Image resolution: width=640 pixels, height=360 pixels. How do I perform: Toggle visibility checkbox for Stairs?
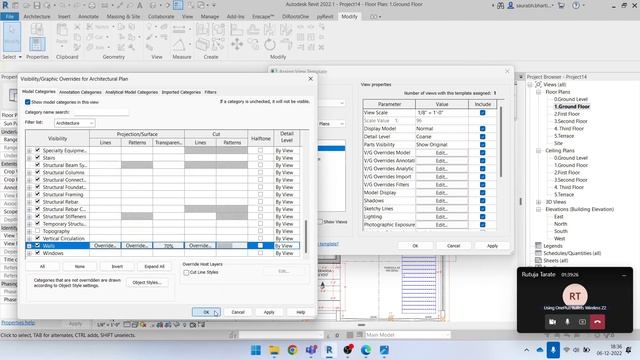(38, 158)
